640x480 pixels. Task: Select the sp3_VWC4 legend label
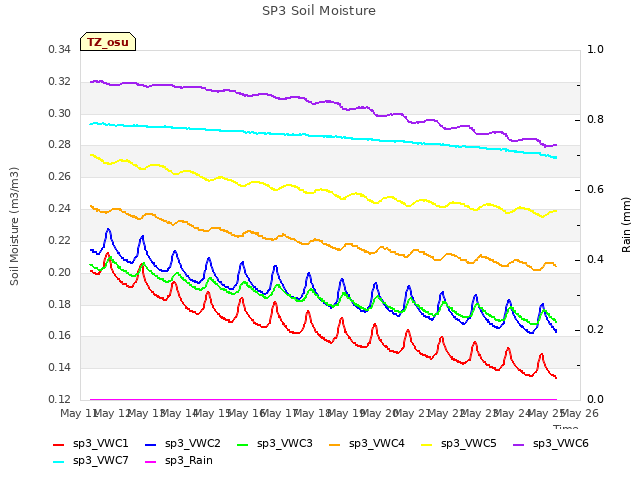(377, 443)
